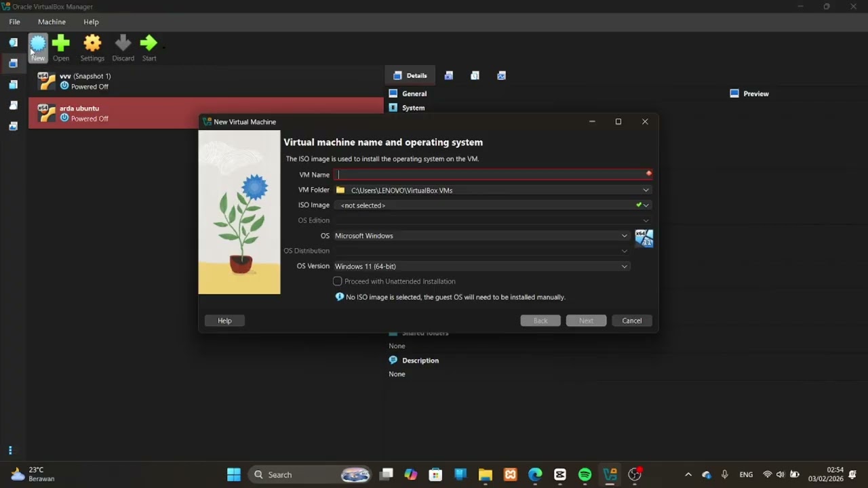The height and width of the screenshot is (488, 868).
Task: Open OS Version dropdown Windows 11 (64-bit)
Action: tap(481, 266)
